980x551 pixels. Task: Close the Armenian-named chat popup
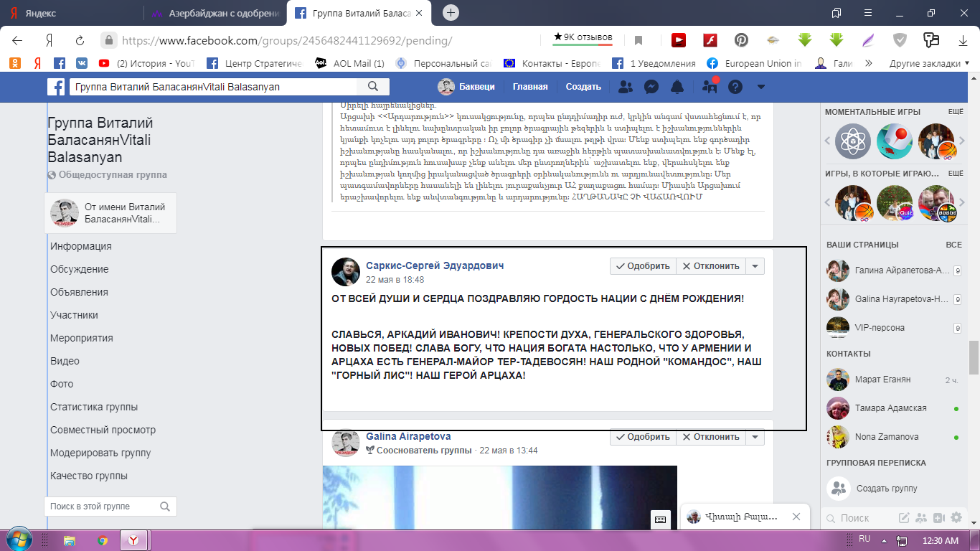(x=796, y=517)
